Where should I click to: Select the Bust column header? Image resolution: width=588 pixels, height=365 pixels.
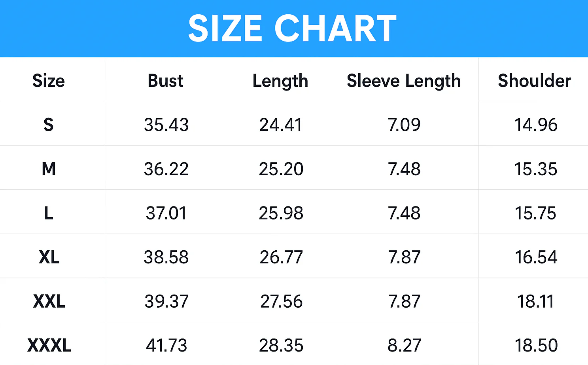(x=166, y=81)
